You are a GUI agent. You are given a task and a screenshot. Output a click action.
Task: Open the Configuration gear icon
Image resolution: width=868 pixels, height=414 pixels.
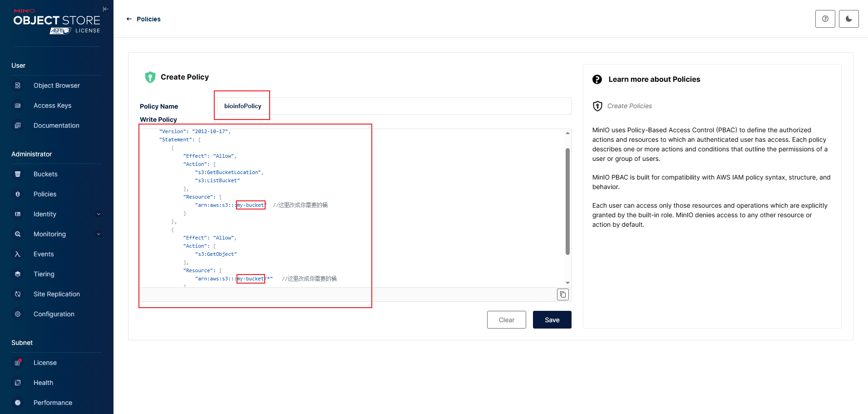(x=18, y=314)
